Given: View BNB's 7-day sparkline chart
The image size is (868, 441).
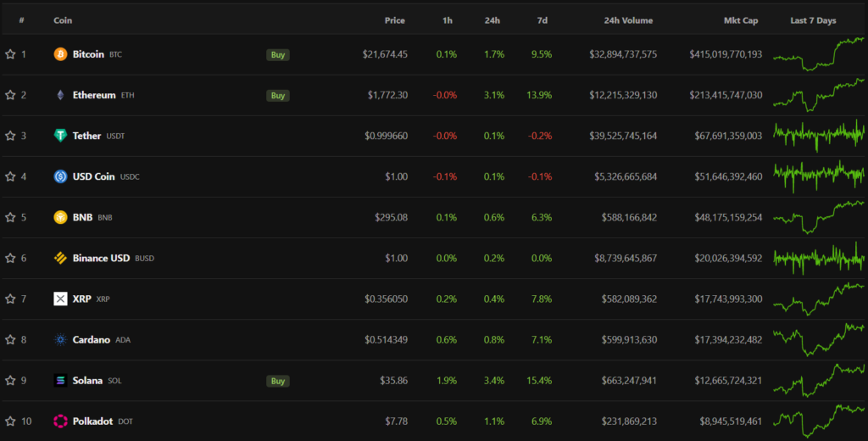Looking at the screenshot, I should click(x=819, y=217).
